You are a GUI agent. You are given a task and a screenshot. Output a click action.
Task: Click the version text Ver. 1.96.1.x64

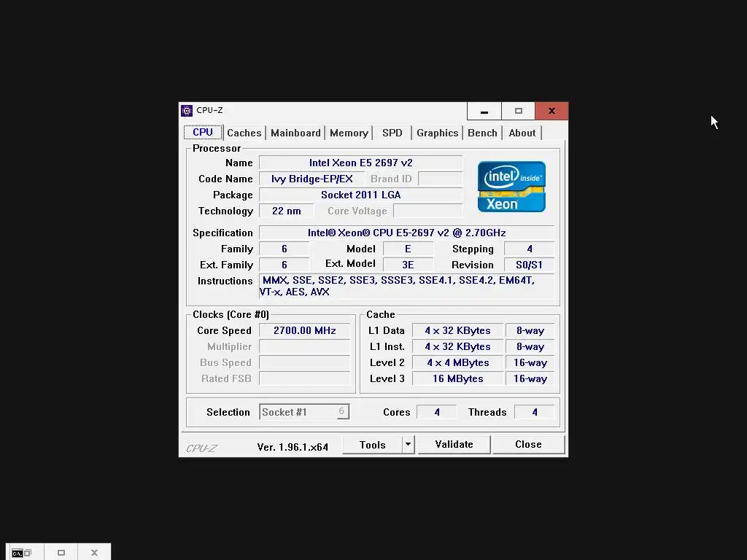click(x=293, y=447)
